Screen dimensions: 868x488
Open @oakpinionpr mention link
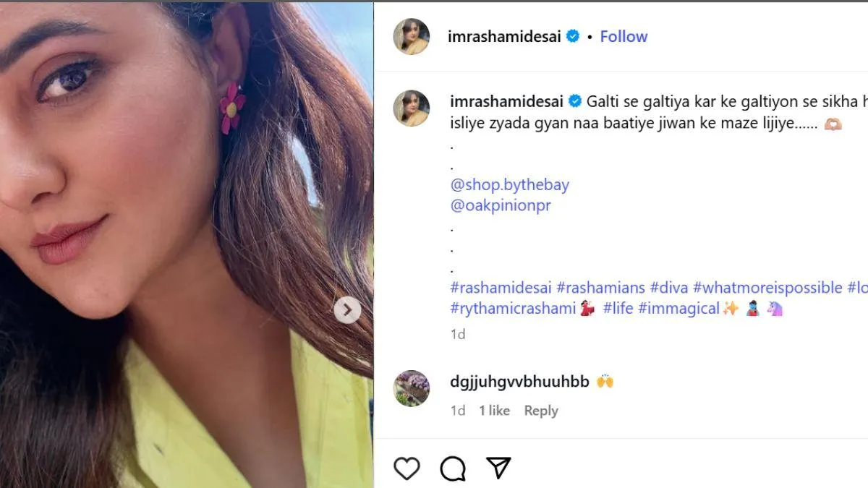click(x=501, y=205)
